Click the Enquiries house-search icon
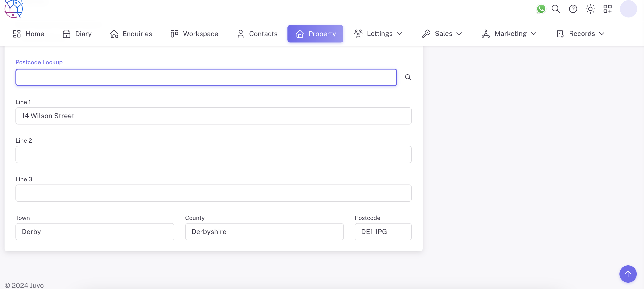This screenshot has height=289, width=644. click(x=114, y=33)
